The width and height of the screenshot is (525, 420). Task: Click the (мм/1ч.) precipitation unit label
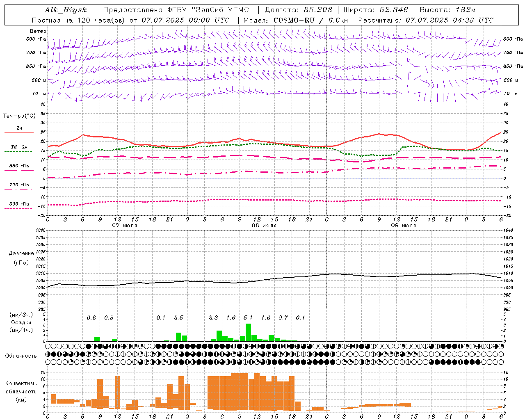tap(21, 330)
